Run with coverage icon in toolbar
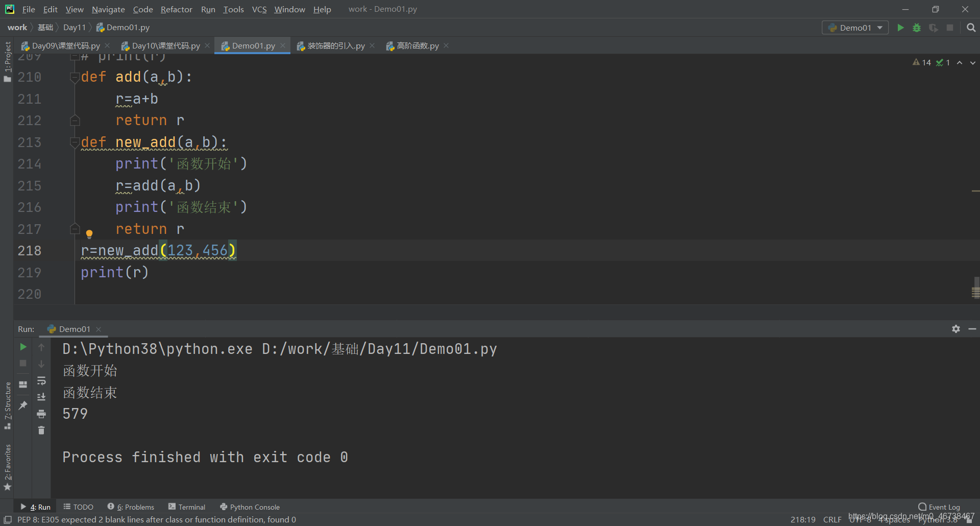This screenshot has width=980, height=526. click(x=934, y=28)
